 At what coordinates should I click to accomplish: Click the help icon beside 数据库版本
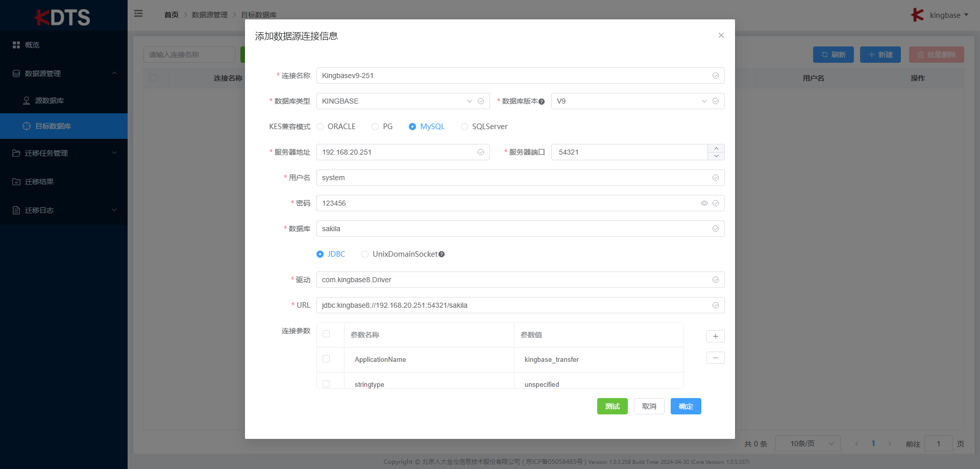[x=542, y=102]
